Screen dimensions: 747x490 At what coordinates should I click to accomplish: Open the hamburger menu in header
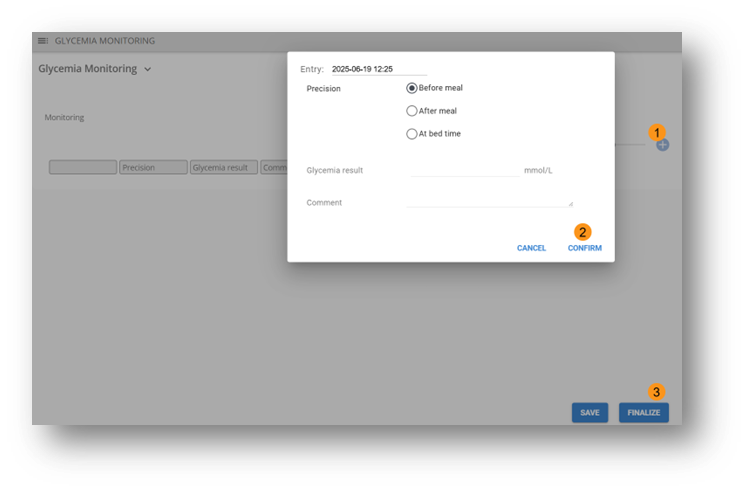[x=43, y=41]
